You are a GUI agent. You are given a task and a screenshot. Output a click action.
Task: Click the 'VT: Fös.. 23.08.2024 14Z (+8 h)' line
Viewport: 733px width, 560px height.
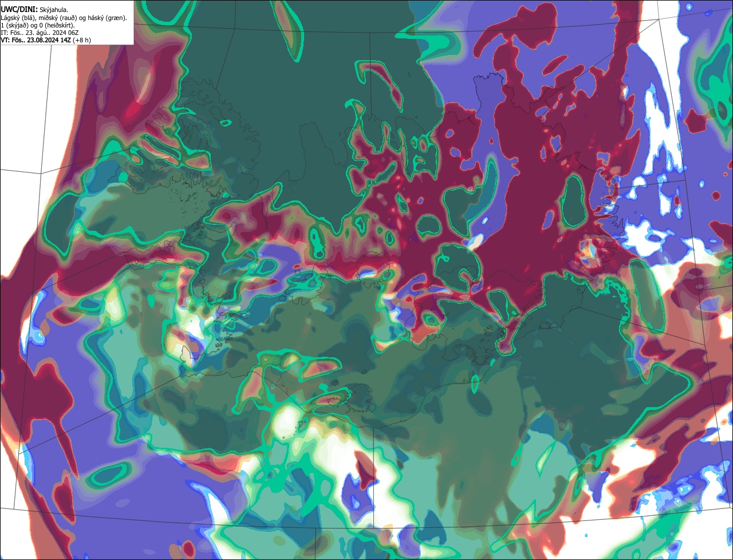click(x=46, y=40)
